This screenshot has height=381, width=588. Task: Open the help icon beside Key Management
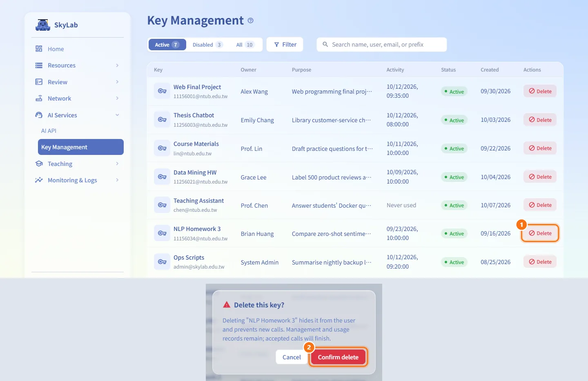pyautogui.click(x=251, y=20)
